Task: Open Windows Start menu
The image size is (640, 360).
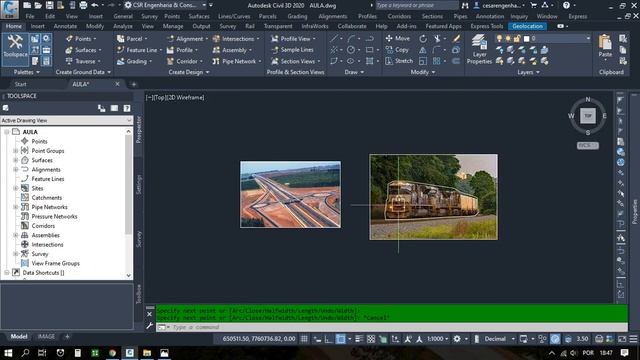Action: (x=8, y=353)
